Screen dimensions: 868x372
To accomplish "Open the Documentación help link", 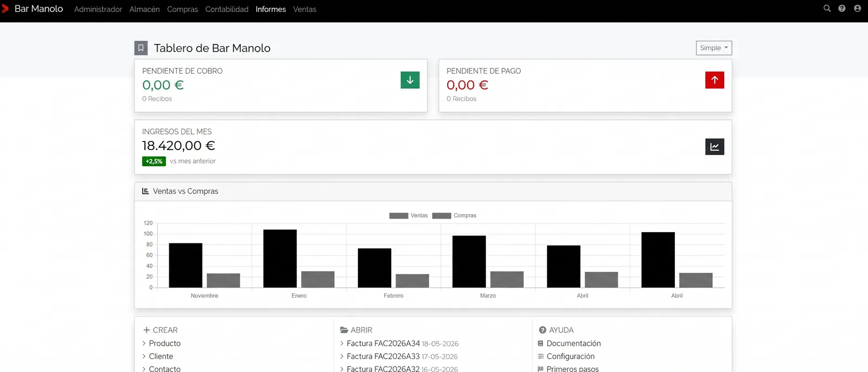I will pyautogui.click(x=573, y=343).
